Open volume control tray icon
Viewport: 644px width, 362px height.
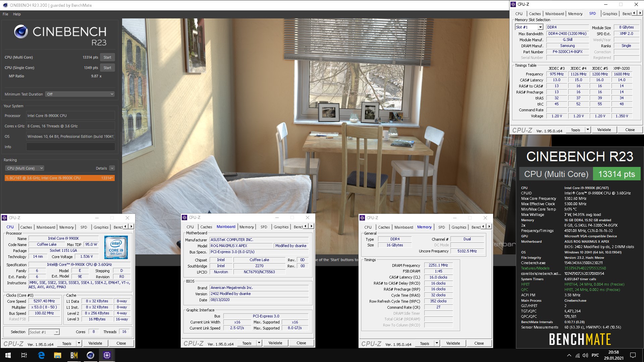point(585,355)
